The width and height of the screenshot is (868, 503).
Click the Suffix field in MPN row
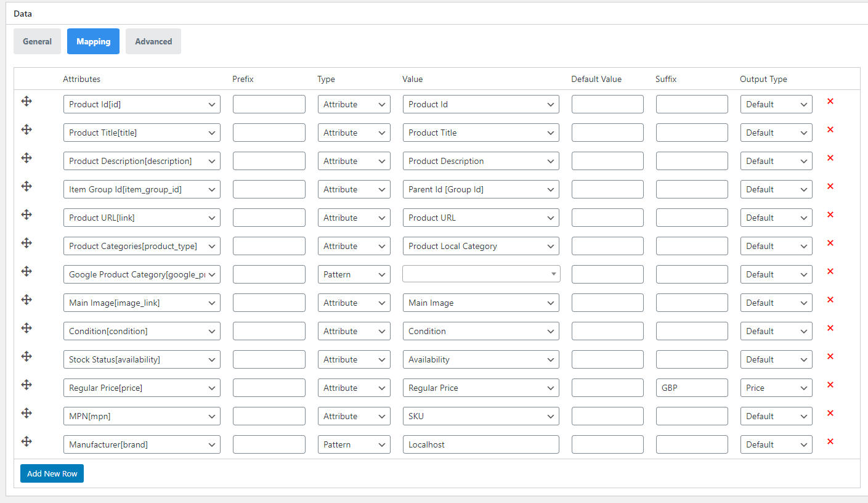(692, 416)
